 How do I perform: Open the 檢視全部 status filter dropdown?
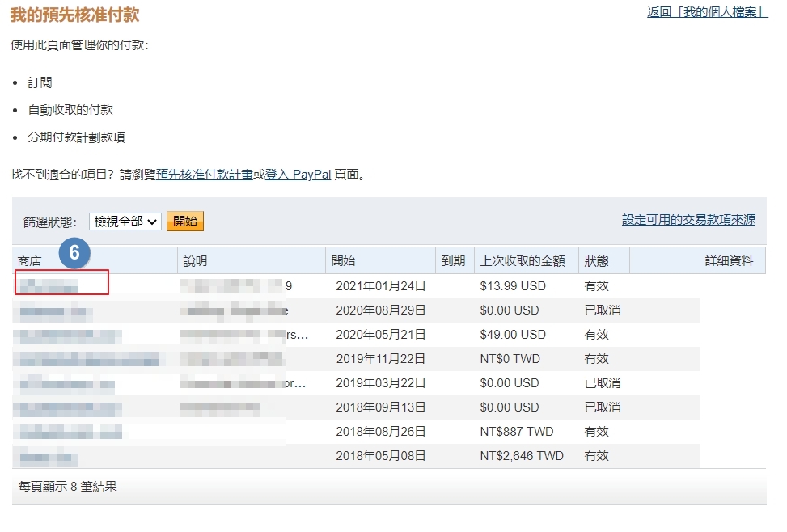[x=125, y=222]
